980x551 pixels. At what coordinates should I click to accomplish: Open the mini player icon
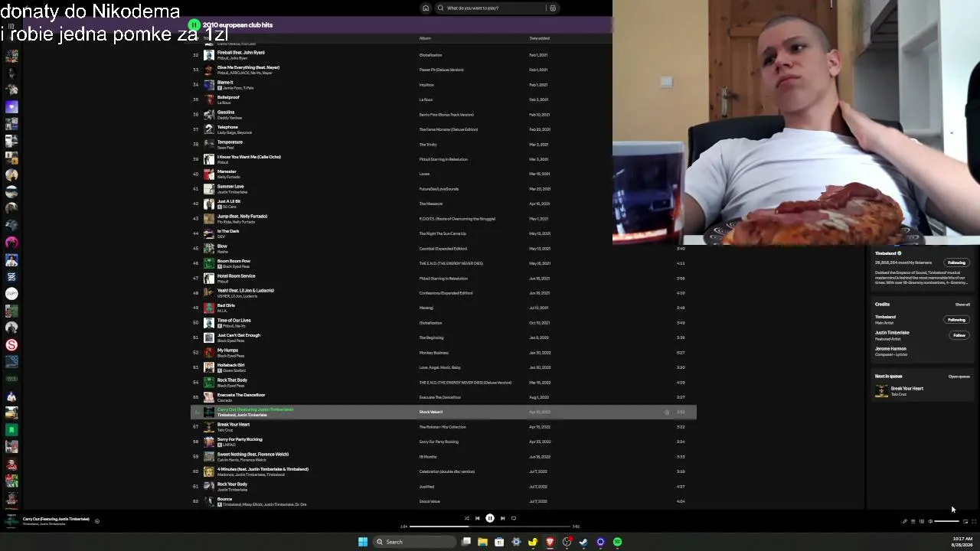click(x=965, y=521)
